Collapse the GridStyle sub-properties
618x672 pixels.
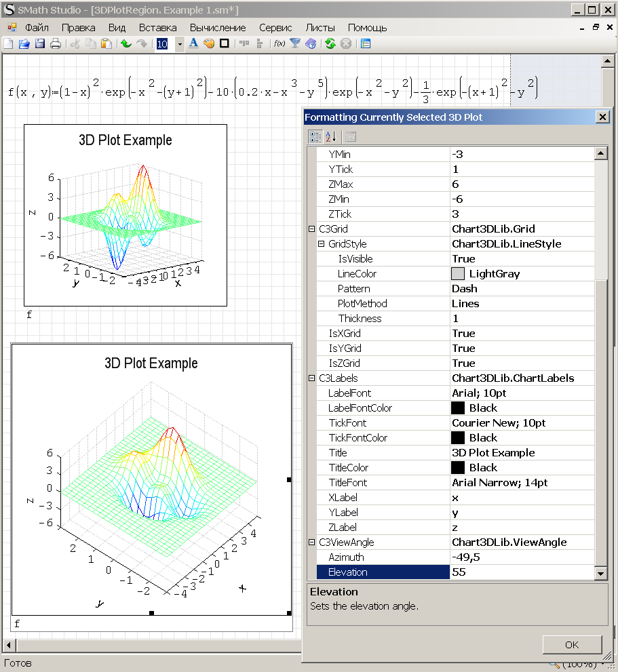321,244
